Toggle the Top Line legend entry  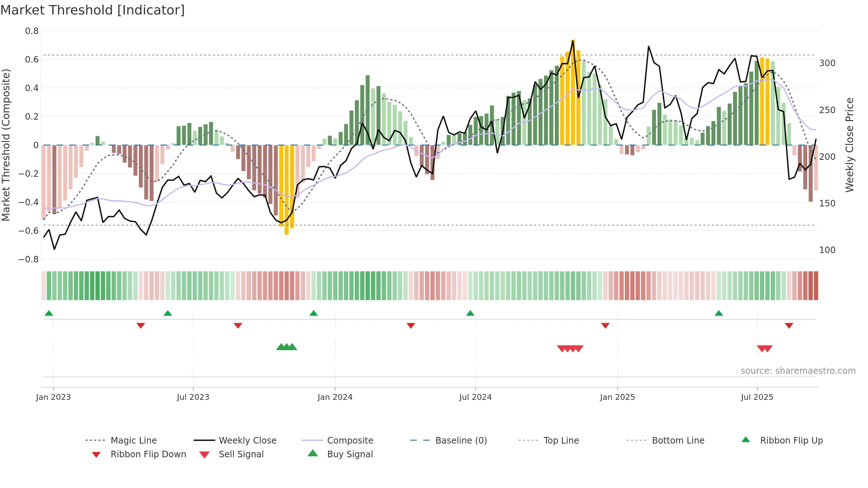coord(548,441)
